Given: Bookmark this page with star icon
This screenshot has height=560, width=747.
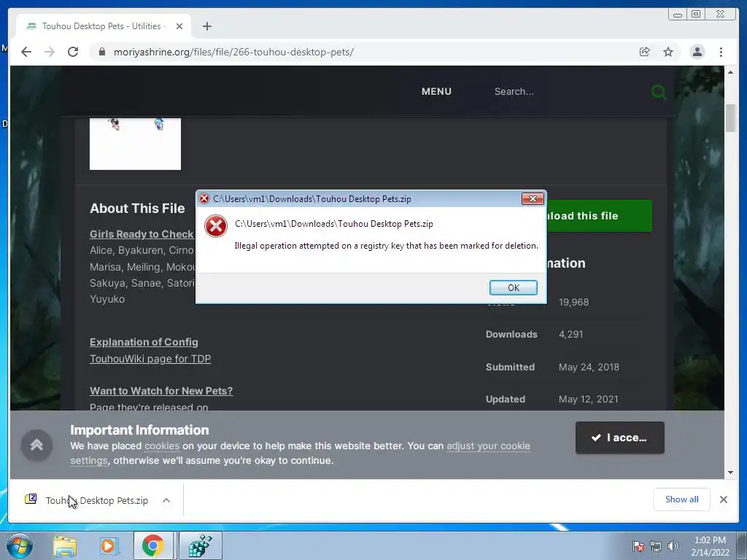Looking at the screenshot, I should pos(668,52).
